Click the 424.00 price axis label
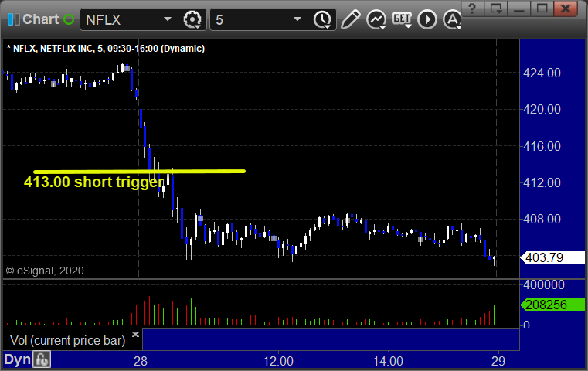Image resolution: width=588 pixels, height=371 pixels. click(x=542, y=73)
